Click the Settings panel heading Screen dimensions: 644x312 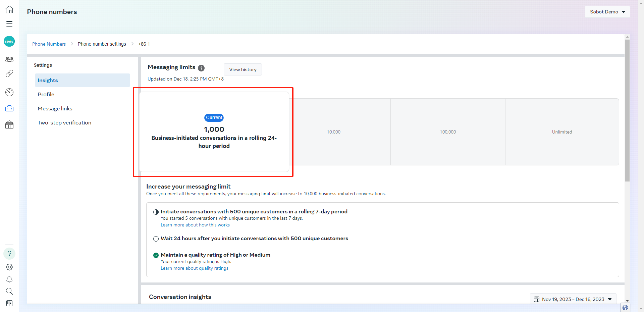tap(43, 65)
